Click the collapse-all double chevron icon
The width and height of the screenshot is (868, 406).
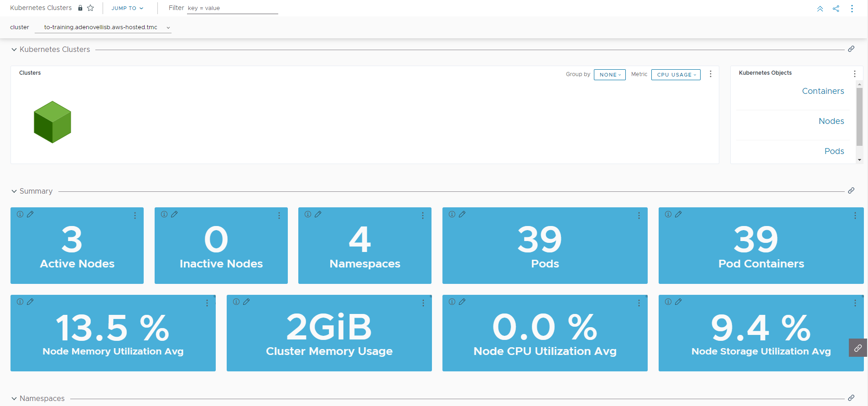click(x=820, y=9)
